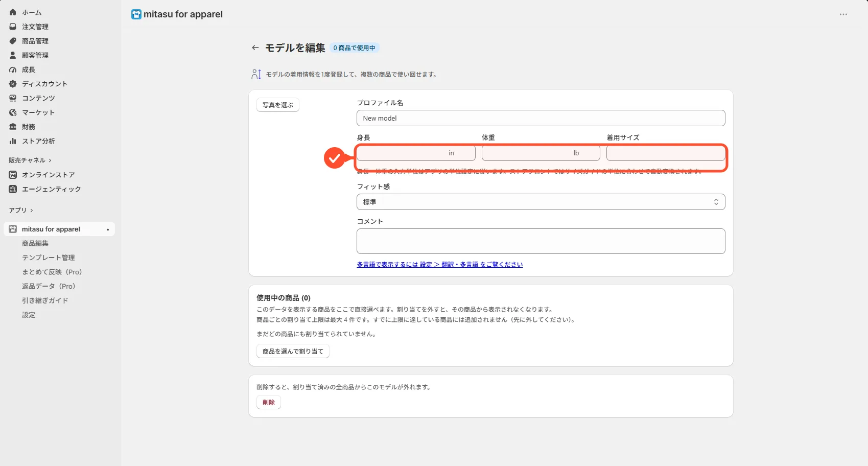This screenshot has width=868, height=466.
Task: Open the markets globe icon (マーケット)
Action: click(x=13, y=112)
